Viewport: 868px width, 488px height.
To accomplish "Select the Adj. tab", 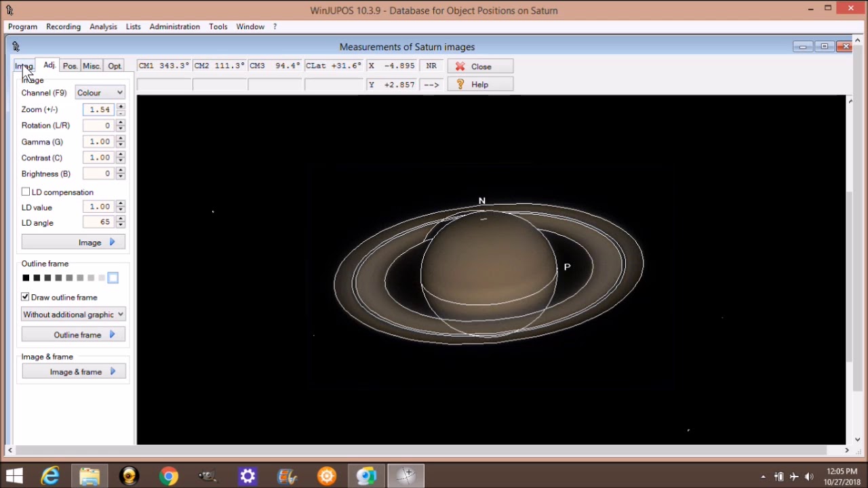I will pyautogui.click(x=50, y=65).
